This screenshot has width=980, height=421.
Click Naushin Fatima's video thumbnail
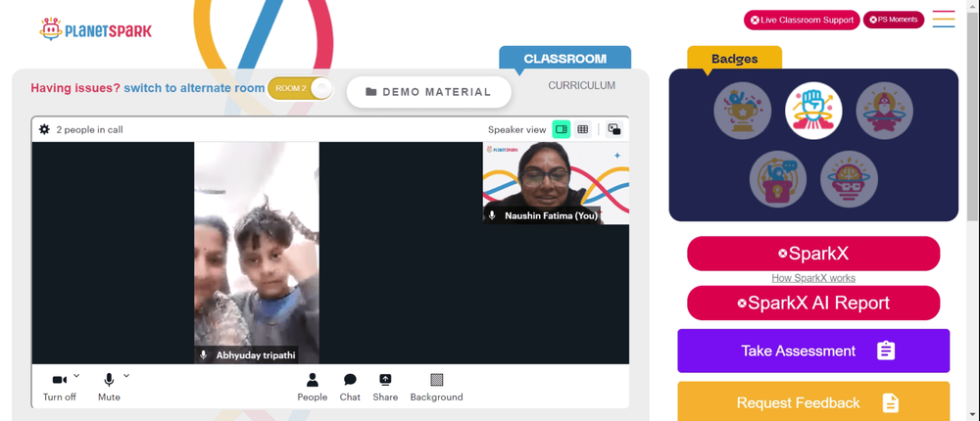point(556,182)
